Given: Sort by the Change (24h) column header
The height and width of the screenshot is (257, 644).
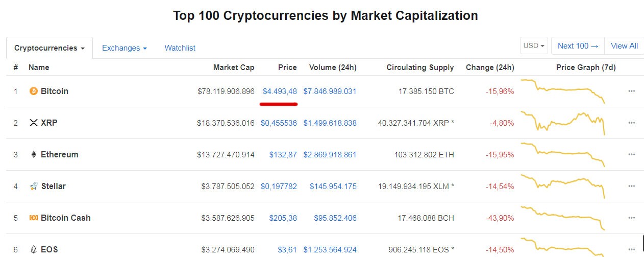Looking at the screenshot, I should tap(489, 67).
